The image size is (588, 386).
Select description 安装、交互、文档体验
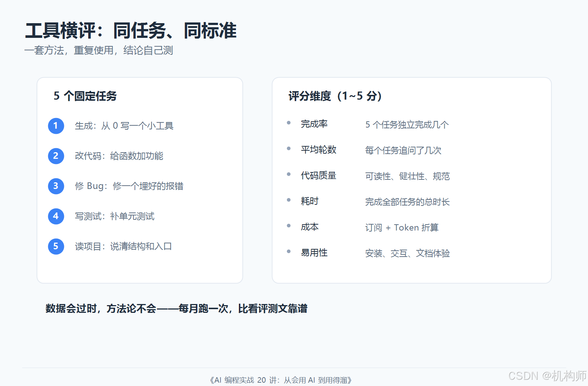[407, 254]
